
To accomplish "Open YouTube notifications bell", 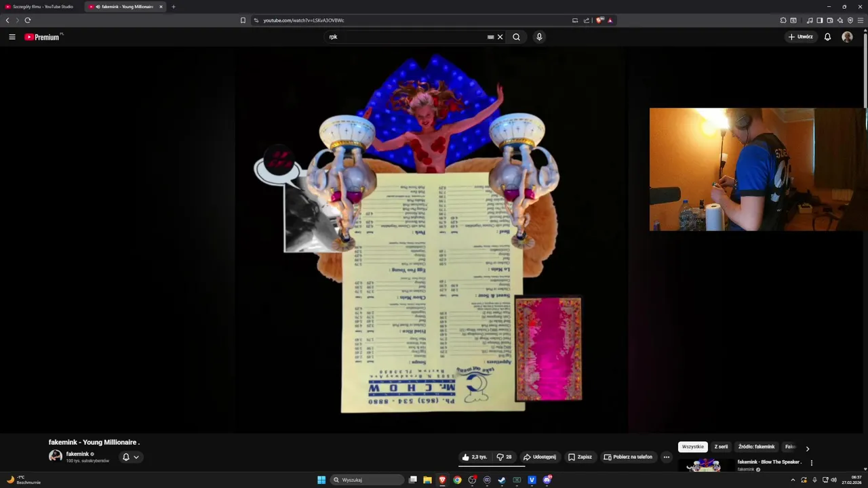I will click(827, 37).
